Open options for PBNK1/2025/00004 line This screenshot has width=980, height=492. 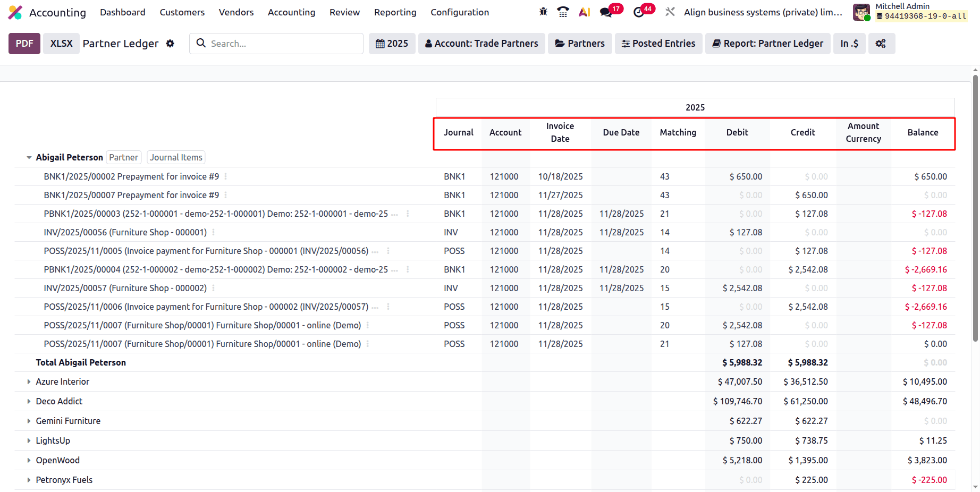[408, 269]
